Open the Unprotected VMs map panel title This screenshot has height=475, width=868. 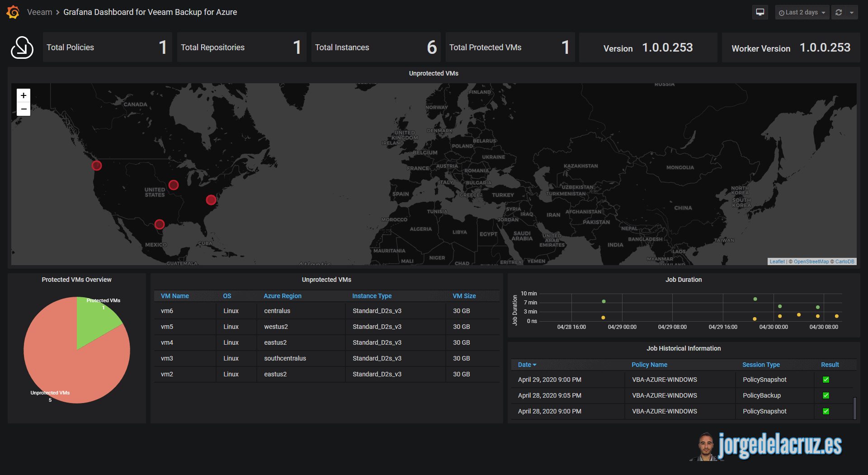click(434, 73)
